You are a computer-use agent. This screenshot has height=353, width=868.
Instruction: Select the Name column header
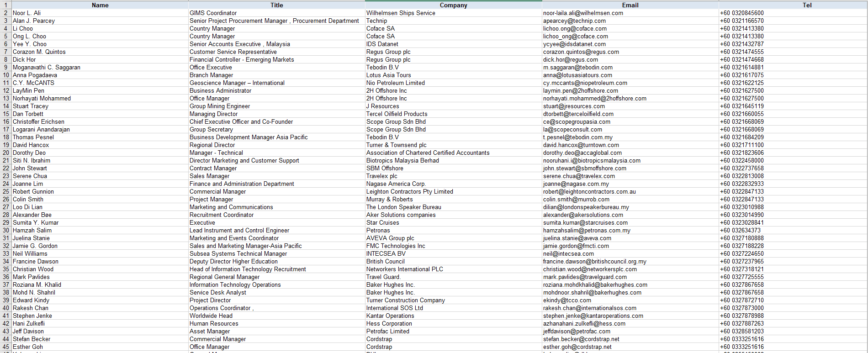(100, 5)
